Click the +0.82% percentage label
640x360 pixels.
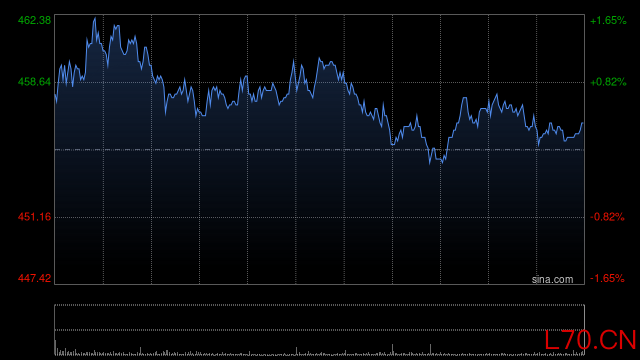tap(608, 82)
